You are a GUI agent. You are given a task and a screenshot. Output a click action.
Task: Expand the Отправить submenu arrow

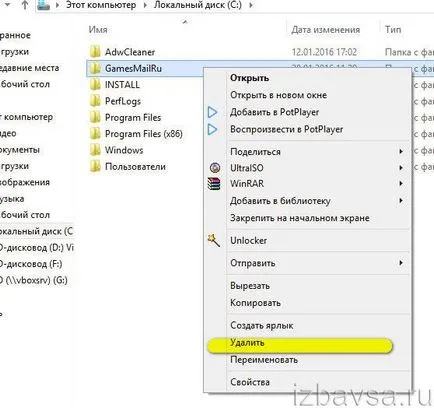pos(401,263)
